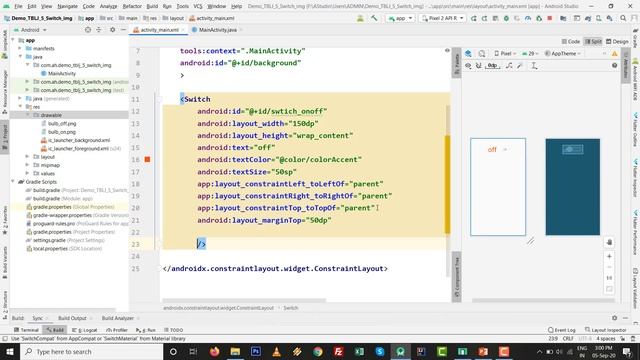Open the Terminal tool window

[26, 330]
